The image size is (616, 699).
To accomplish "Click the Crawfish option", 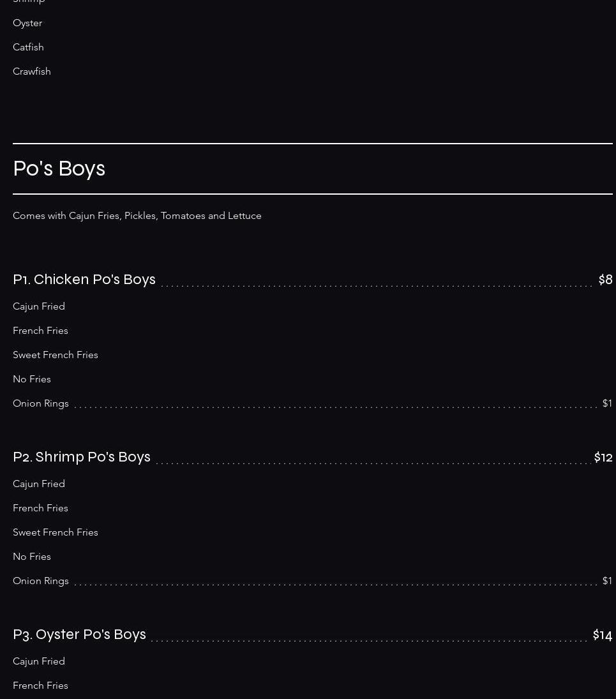I will point(32,71).
